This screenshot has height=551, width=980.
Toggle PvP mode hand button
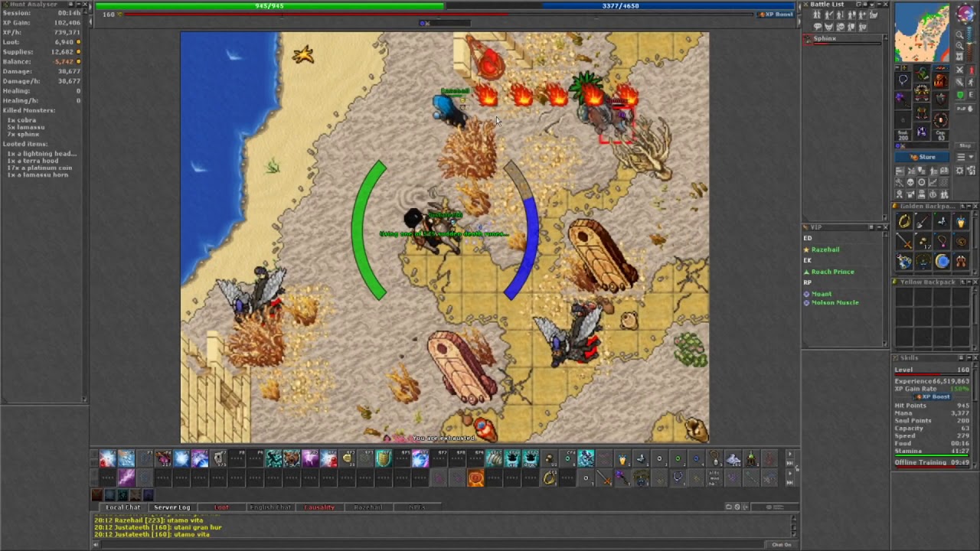point(965,109)
